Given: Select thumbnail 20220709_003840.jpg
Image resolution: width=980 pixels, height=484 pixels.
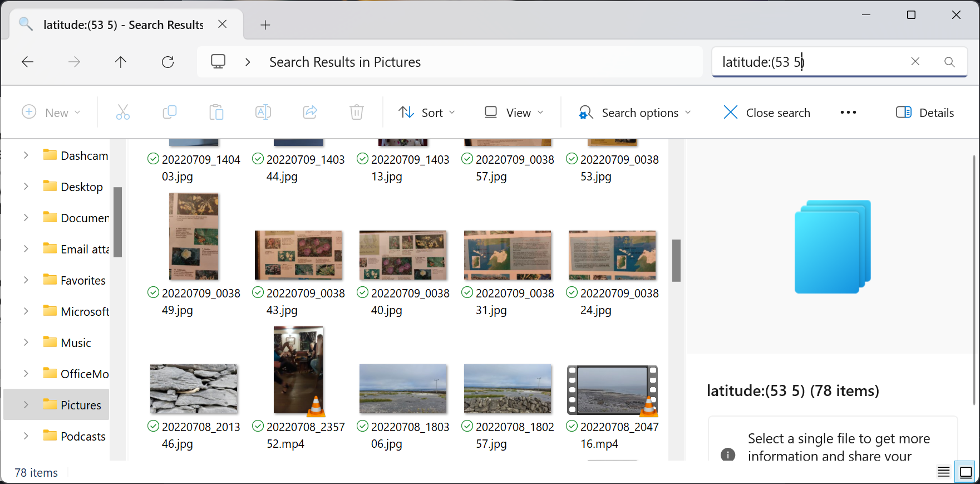Looking at the screenshot, I should pos(403,255).
